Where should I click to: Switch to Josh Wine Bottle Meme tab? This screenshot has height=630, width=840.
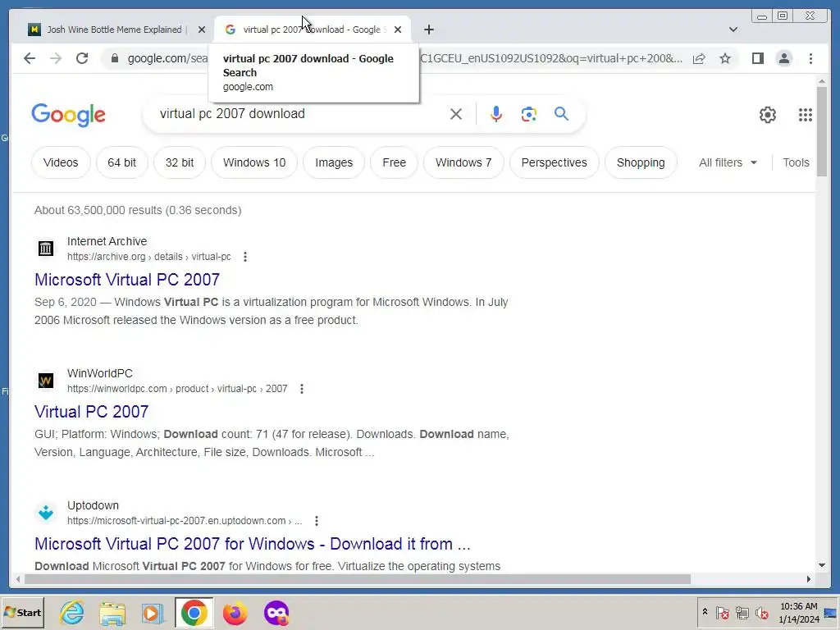click(x=113, y=30)
